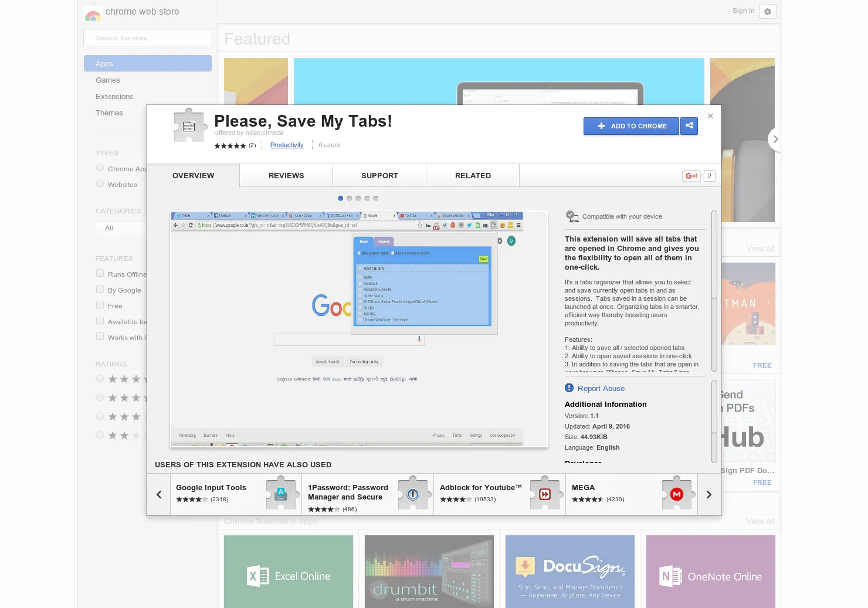868x608 pixels.
Task: Click View all next to Chrome favorites
Action: pos(760,521)
